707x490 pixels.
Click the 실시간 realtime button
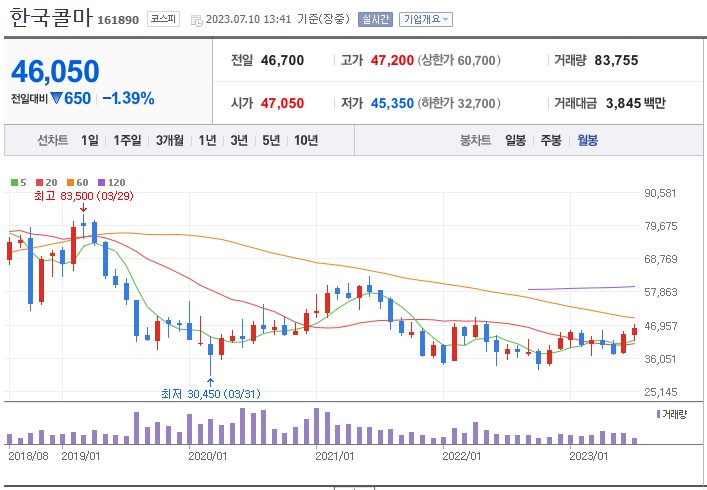(x=375, y=19)
